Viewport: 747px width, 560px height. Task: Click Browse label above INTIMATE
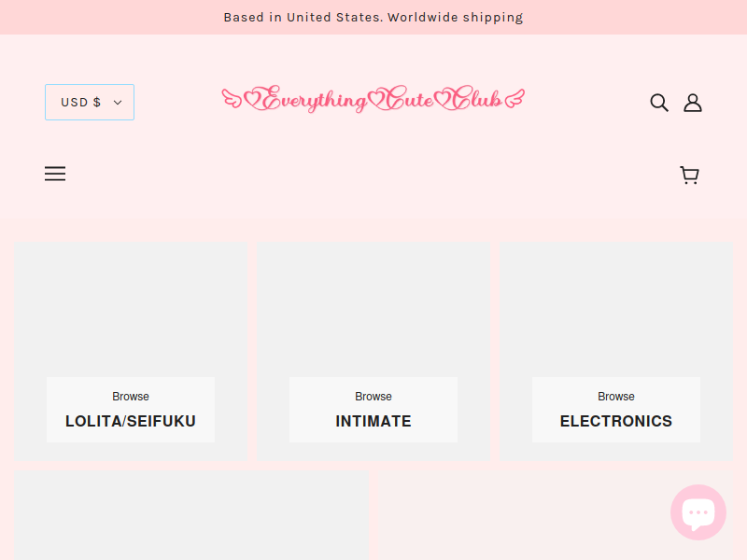[373, 396]
